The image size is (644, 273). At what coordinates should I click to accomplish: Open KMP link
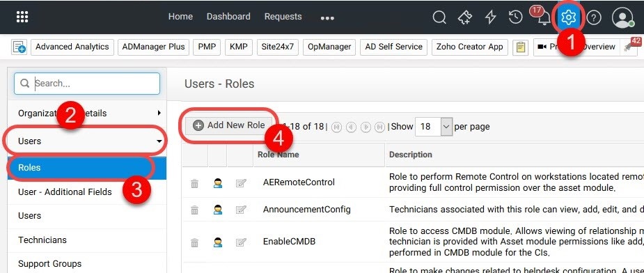239,47
